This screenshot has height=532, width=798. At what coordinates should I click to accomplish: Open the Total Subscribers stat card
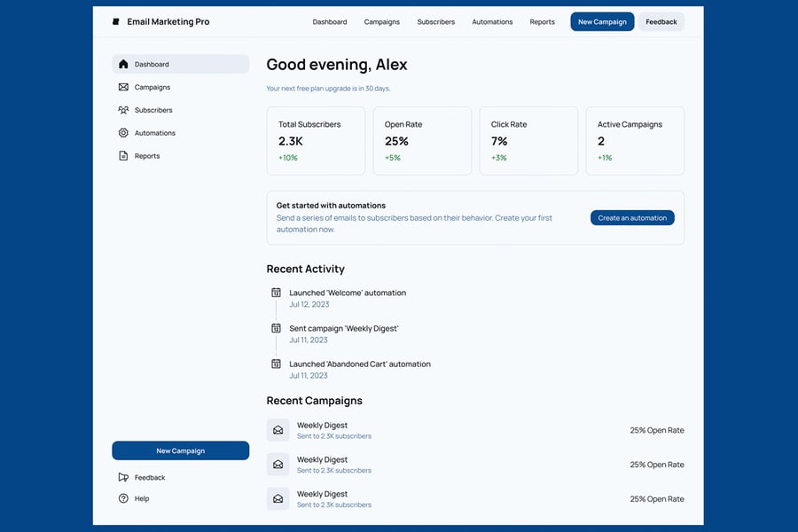tap(316, 141)
